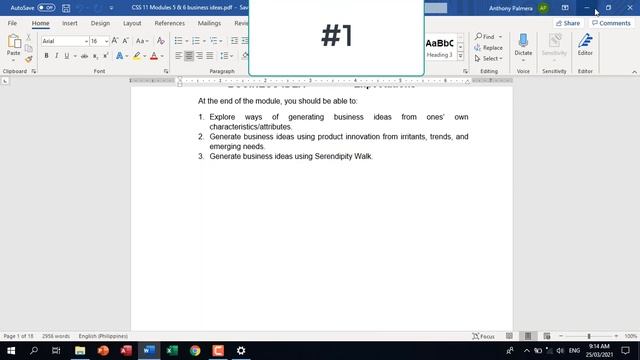This screenshot has height=360, width=640.
Task: Click the Share button
Action: 568,23
